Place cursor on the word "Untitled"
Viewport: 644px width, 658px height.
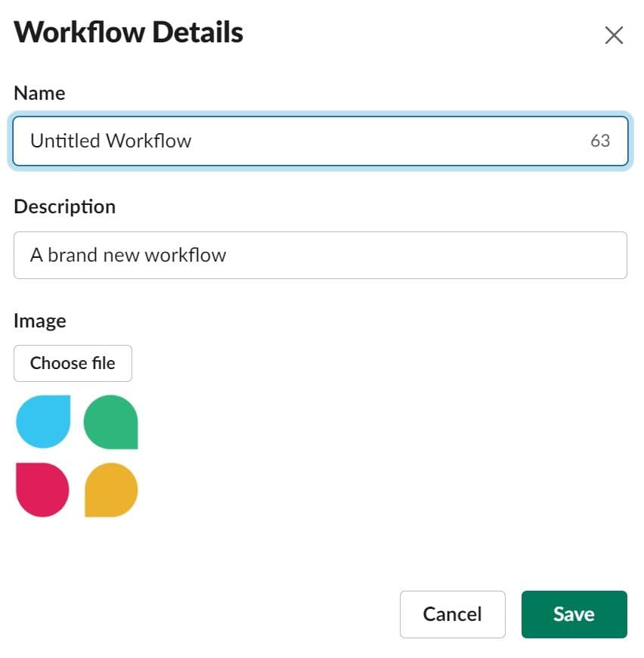65,141
